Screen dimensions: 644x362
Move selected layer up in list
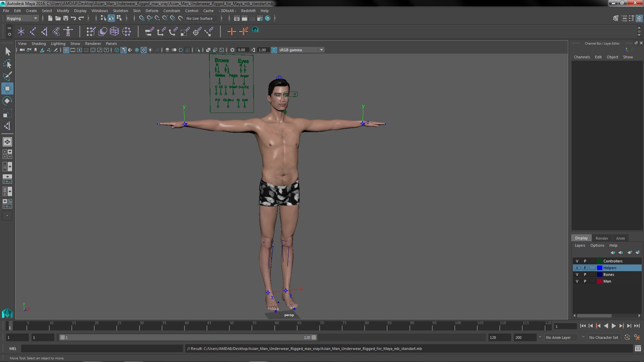tap(613, 252)
